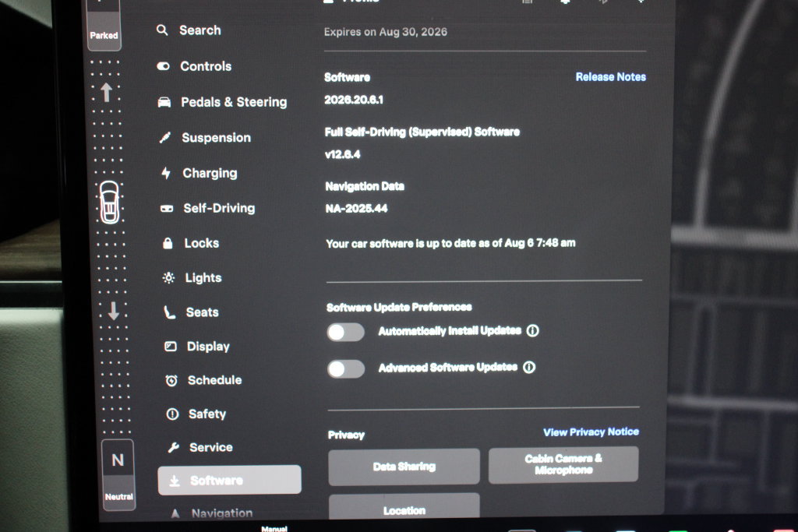Tap the car icon on gear selector strip
This screenshot has width=798, height=532.
(x=109, y=203)
